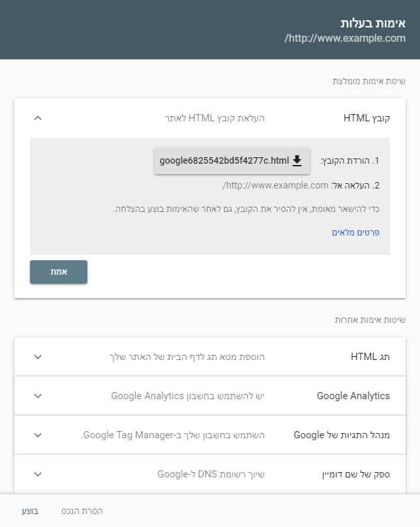Collapse the קובץ HTML section chevron
The height and width of the screenshot is (527, 420).
[38, 118]
